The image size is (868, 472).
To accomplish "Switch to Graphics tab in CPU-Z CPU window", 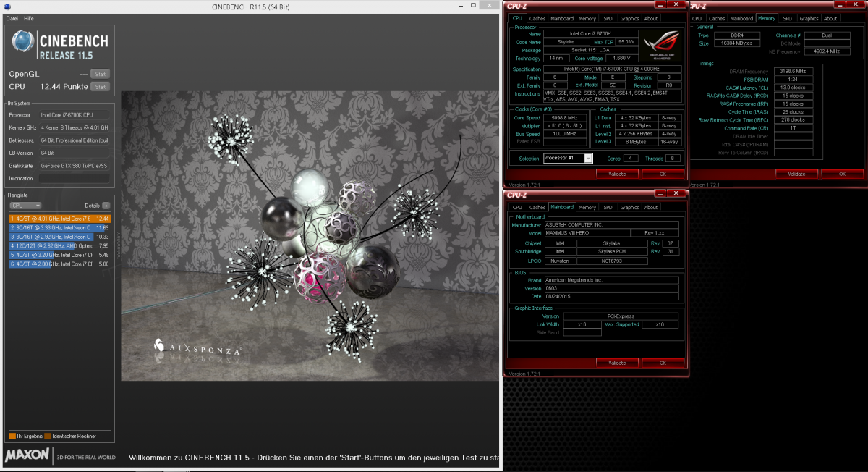I will (x=629, y=18).
